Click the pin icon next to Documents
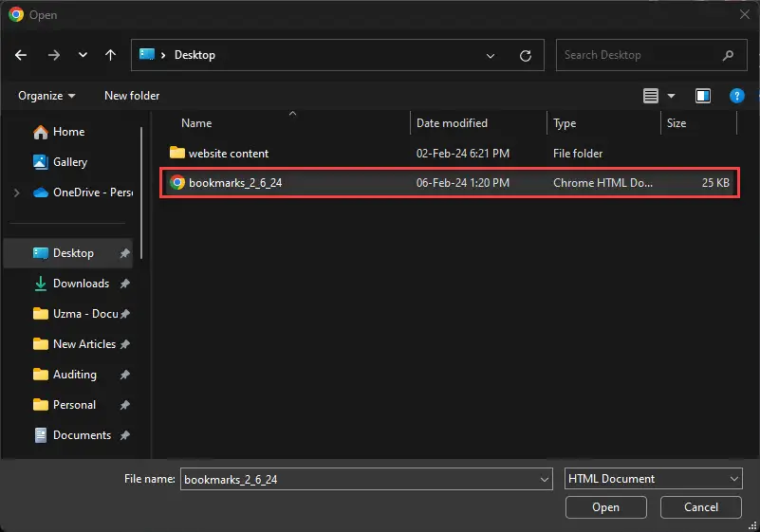Screen dimensions: 760x532 click(125, 435)
